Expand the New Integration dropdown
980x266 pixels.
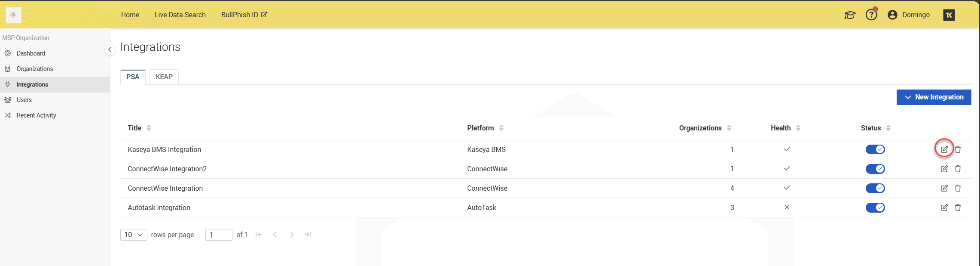[934, 97]
